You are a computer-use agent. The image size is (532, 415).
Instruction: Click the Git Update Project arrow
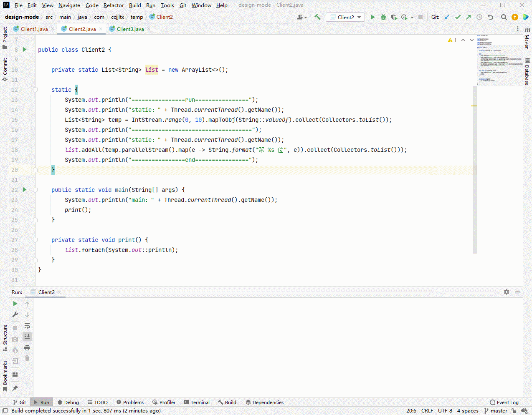(447, 17)
